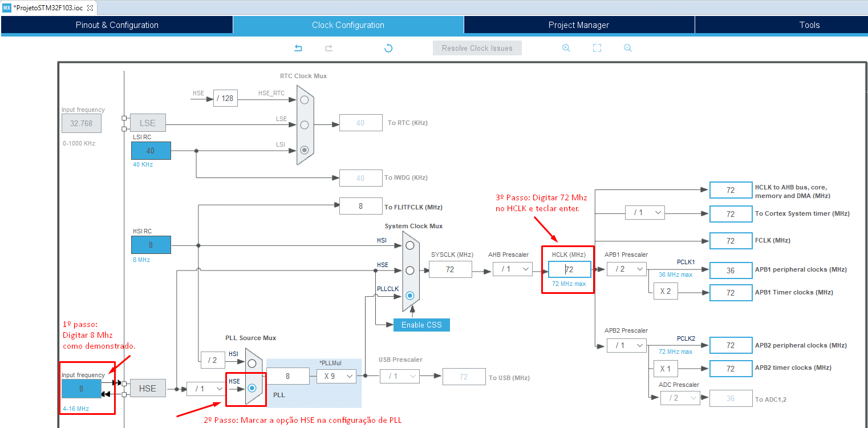Click the HSE oscillator block
868x428 pixels.
pyautogui.click(x=148, y=388)
